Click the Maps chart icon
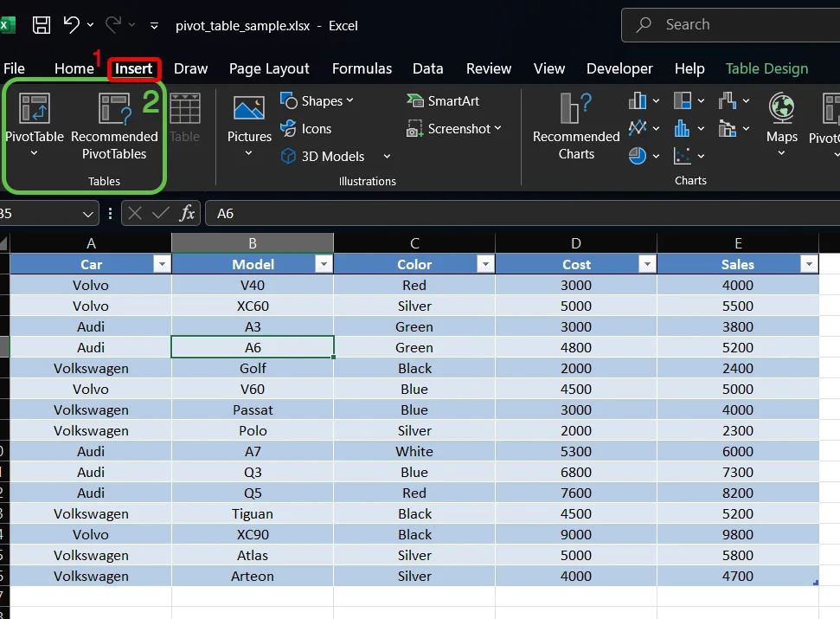This screenshot has width=840, height=619. (x=782, y=107)
